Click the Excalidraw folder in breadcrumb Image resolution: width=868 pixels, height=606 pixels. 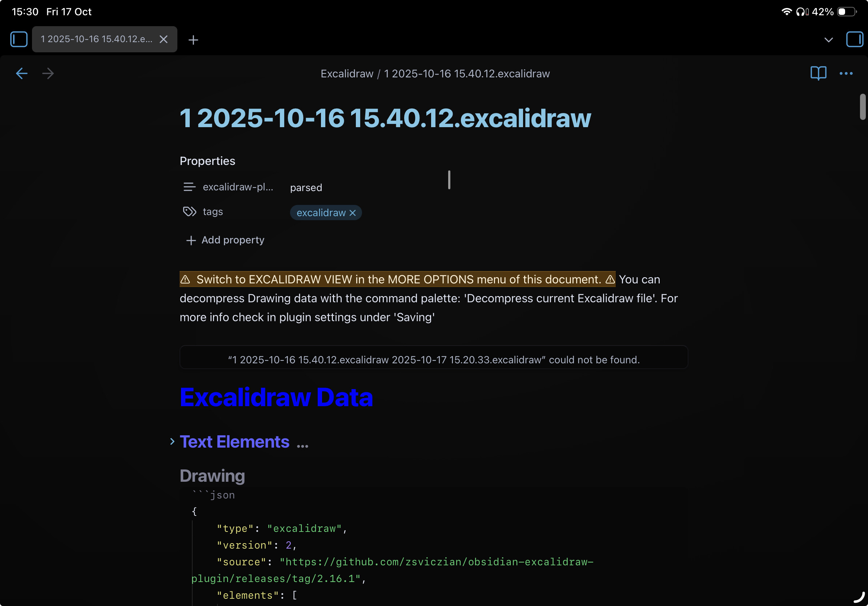pyautogui.click(x=347, y=74)
